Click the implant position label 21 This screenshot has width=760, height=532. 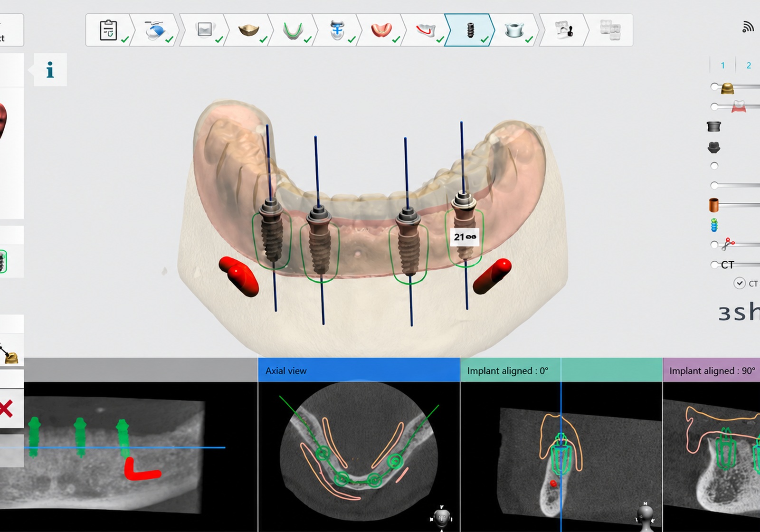coord(465,237)
